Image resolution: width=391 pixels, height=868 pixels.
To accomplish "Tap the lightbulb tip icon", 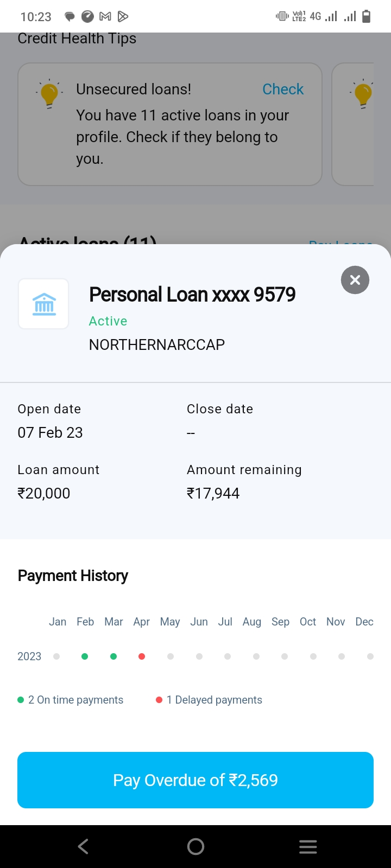I will [49, 93].
